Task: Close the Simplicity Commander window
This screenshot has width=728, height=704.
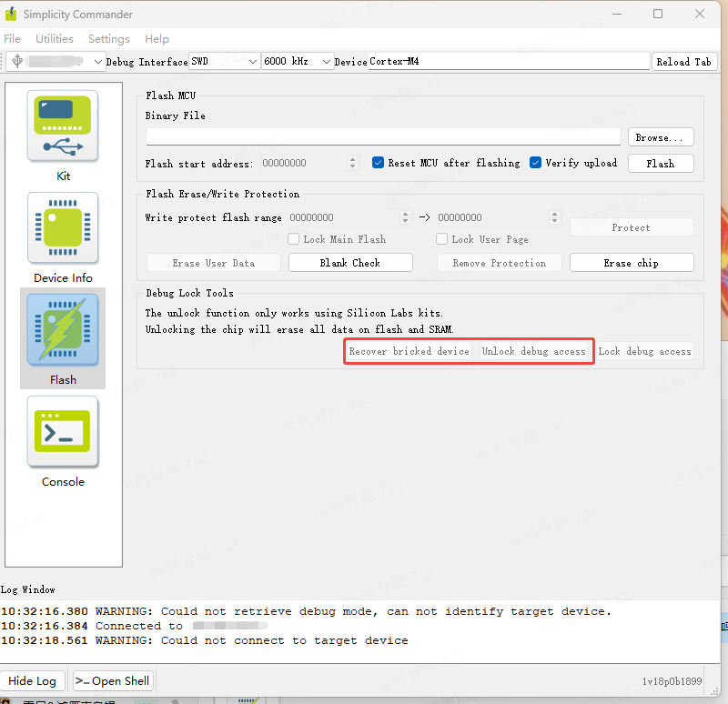Action: [700, 14]
